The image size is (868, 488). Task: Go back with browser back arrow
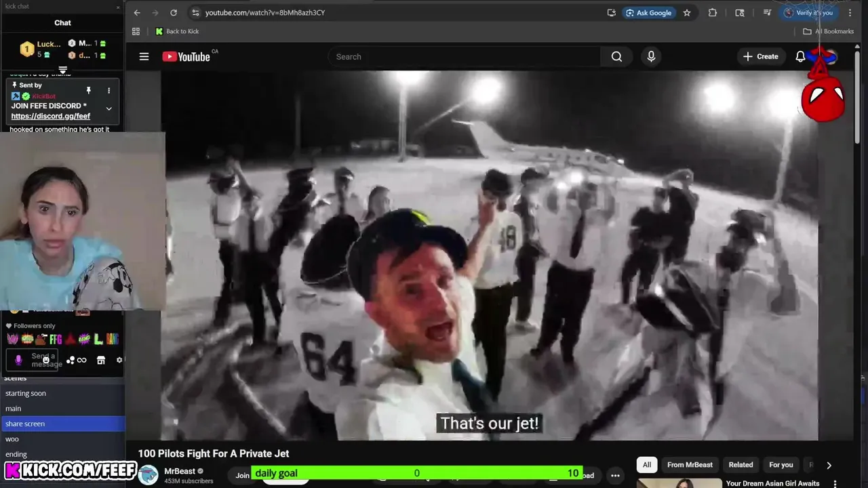click(x=137, y=12)
